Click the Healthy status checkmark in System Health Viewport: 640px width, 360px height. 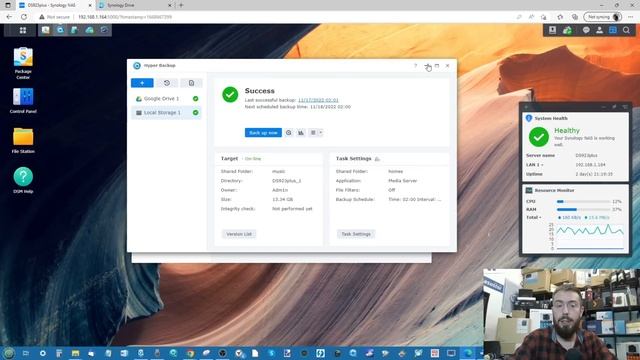(x=539, y=137)
